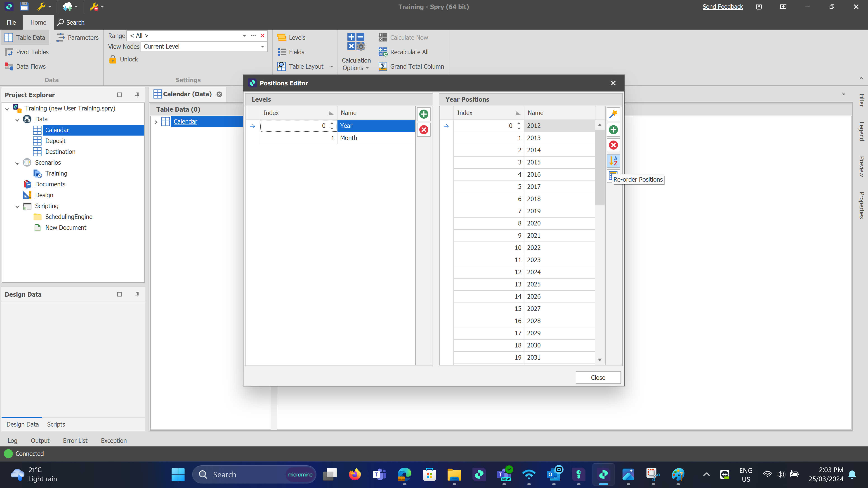Click the green add button in Year Positions
Image resolution: width=868 pixels, height=488 pixels.
click(x=613, y=130)
